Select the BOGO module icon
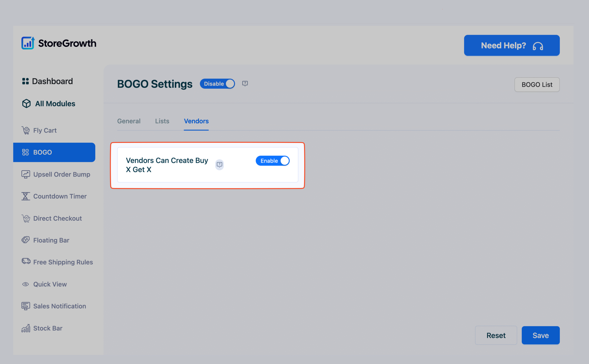This screenshot has height=364, width=589. tap(25, 152)
